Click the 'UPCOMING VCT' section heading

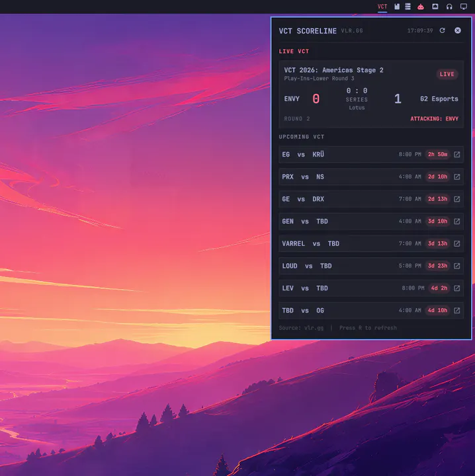pyautogui.click(x=301, y=137)
